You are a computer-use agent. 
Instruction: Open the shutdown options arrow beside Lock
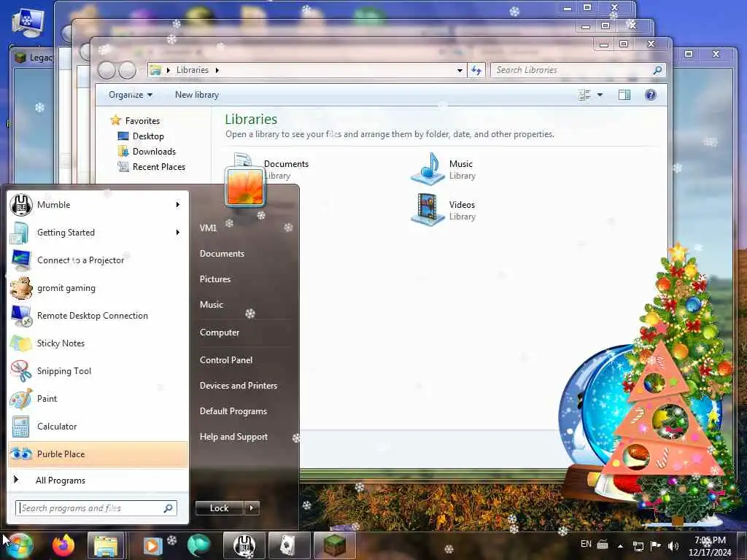[252, 508]
